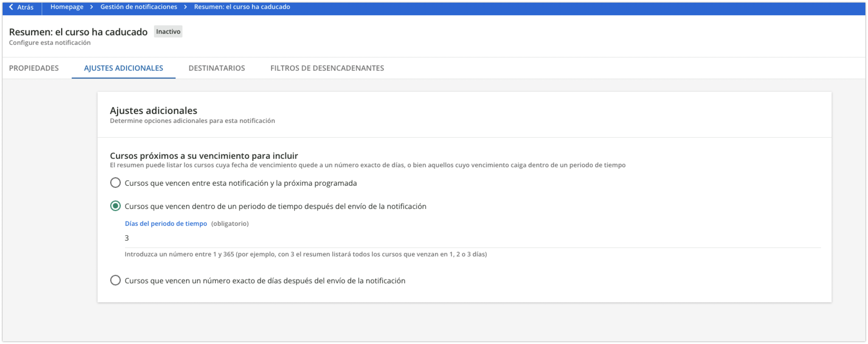Click the Ajustes adicionales card heading
868x344 pixels.
click(153, 111)
